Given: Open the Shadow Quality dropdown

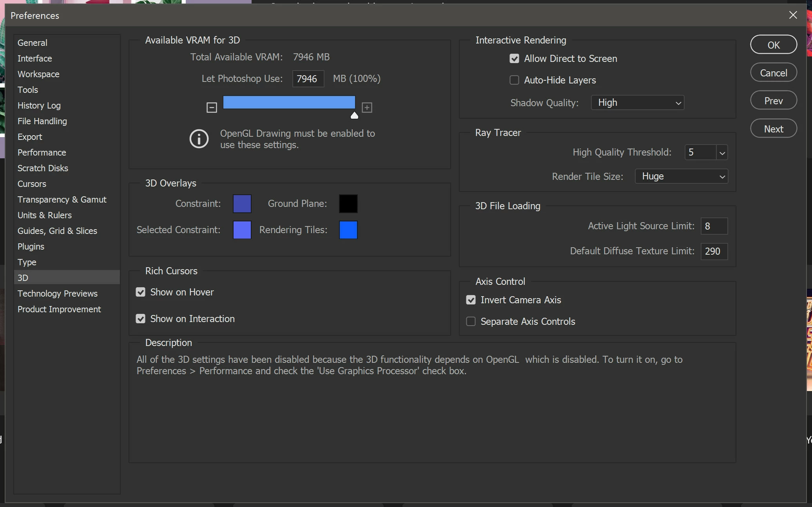Looking at the screenshot, I should [637, 103].
